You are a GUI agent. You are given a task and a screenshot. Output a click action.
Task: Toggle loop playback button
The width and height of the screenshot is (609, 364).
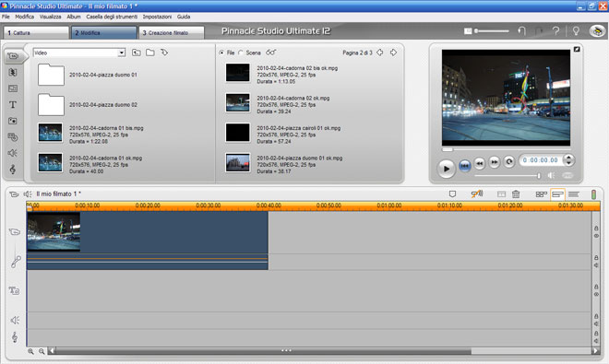508,161
